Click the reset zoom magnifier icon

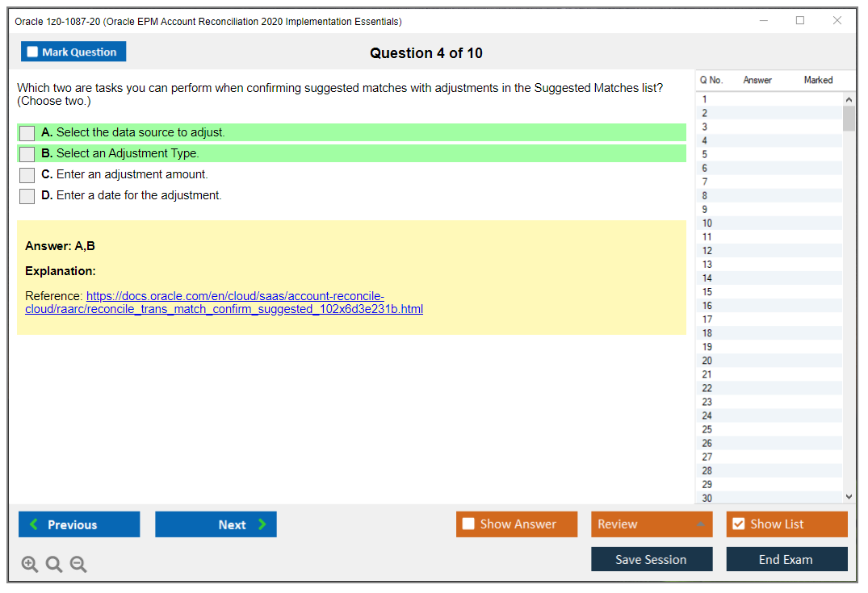pos(54,565)
